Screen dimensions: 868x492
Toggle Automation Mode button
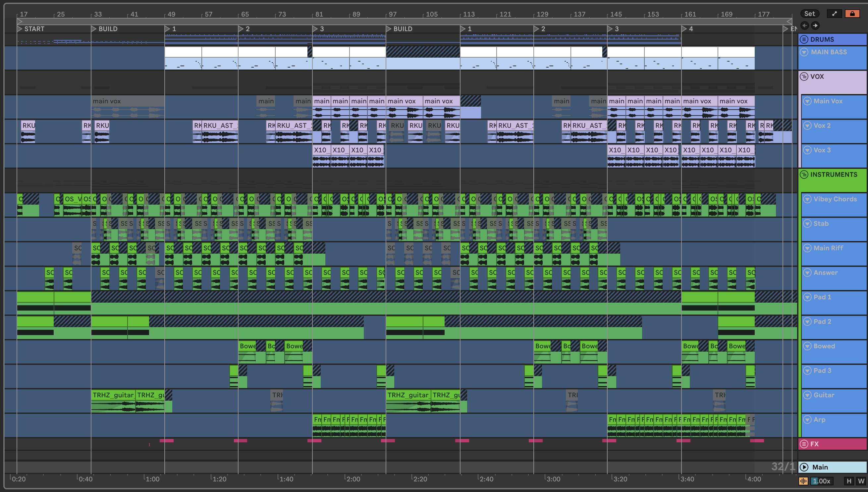coord(834,14)
